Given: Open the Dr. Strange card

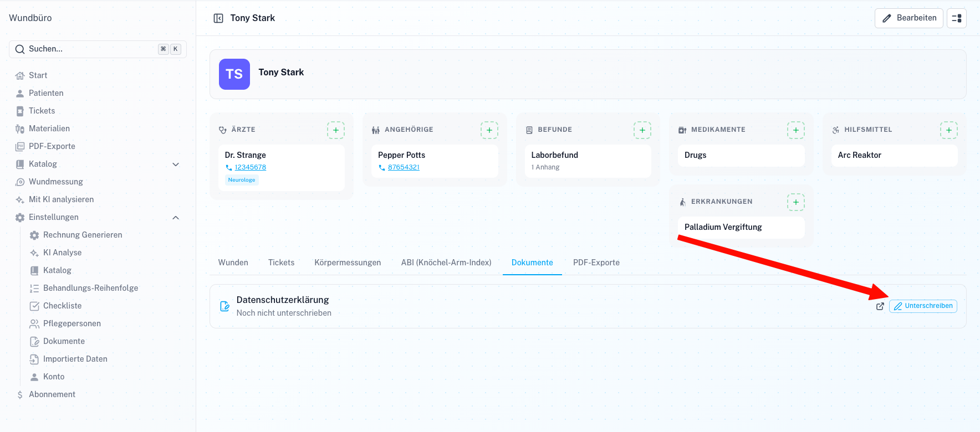Looking at the screenshot, I should click(282, 168).
